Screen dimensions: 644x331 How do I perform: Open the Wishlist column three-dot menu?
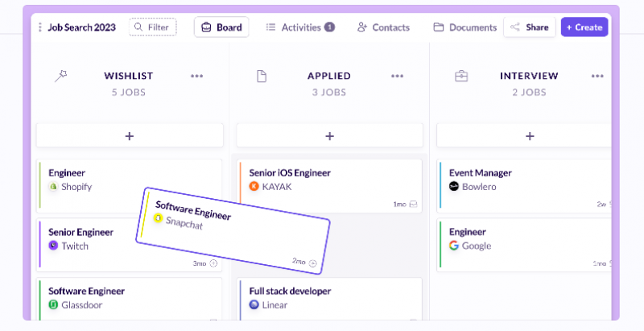click(x=197, y=77)
